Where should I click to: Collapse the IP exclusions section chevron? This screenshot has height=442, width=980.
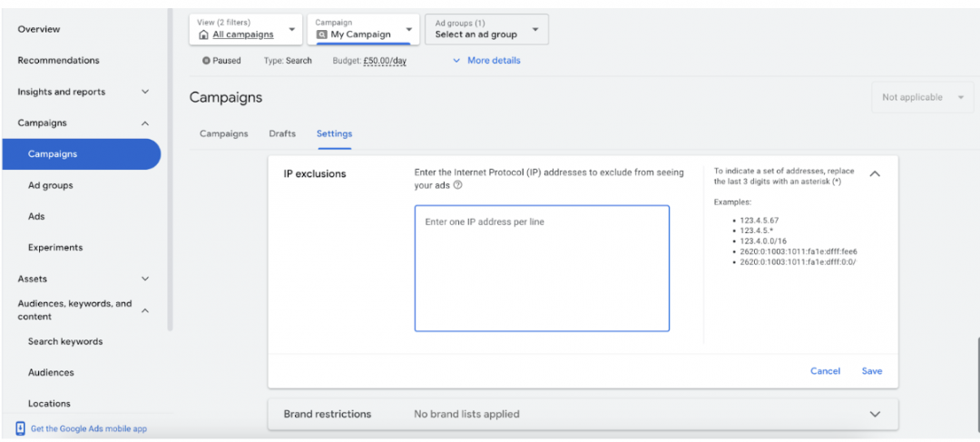coord(875,173)
